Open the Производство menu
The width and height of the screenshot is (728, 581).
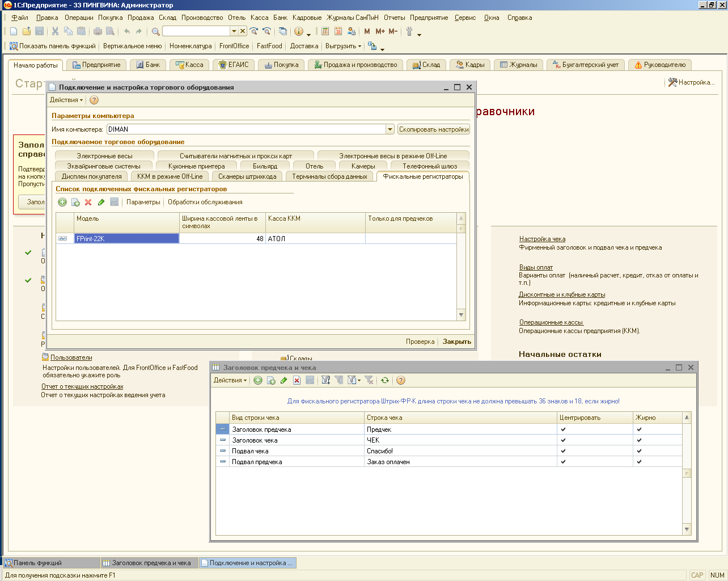click(x=202, y=18)
